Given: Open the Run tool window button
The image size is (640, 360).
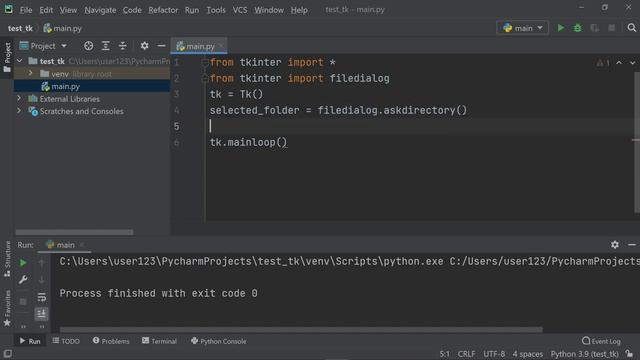Looking at the screenshot, I should point(29,341).
